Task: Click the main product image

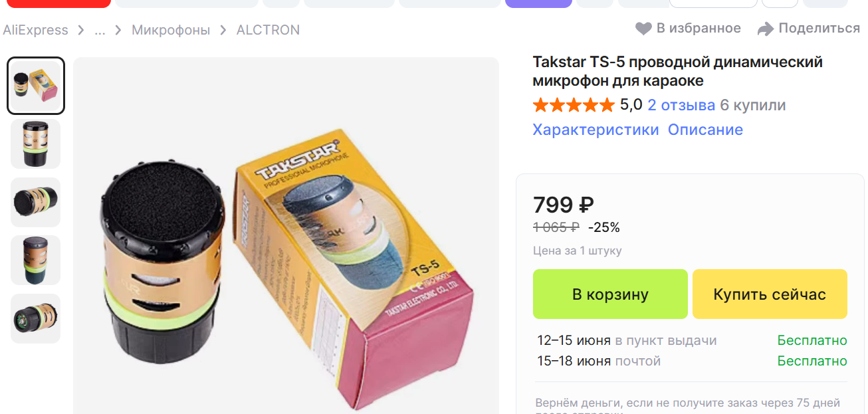Action: pos(286,236)
